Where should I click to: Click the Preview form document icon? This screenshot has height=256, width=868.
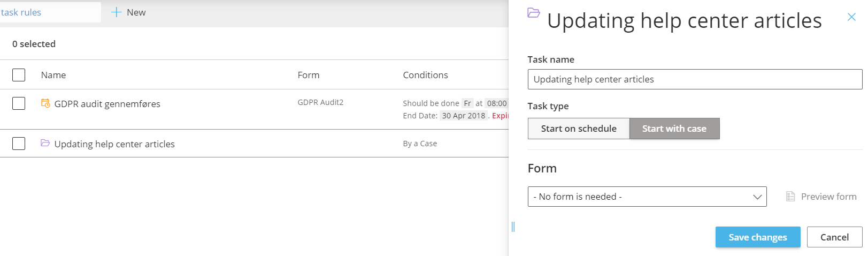(x=790, y=197)
